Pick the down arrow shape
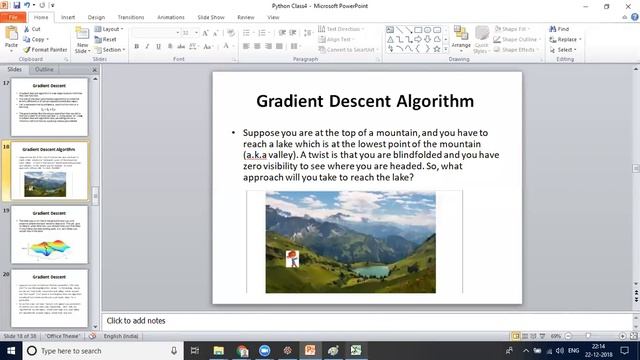640x360 pixels. (427, 40)
